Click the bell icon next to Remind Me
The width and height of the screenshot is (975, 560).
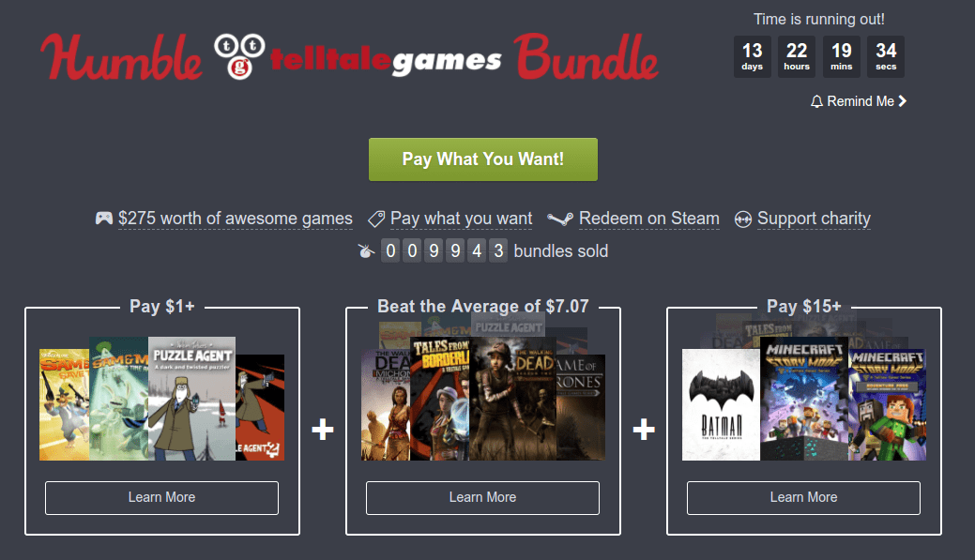click(x=817, y=101)
